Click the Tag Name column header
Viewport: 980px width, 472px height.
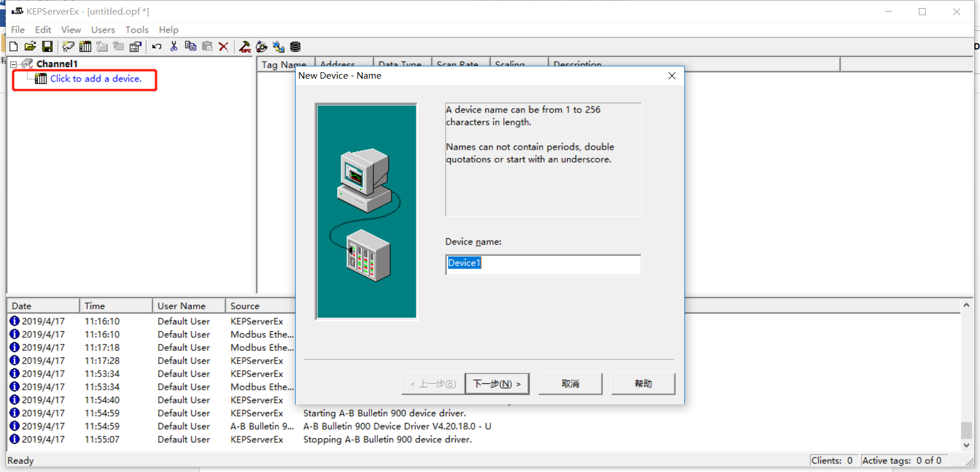click(x=286, y=64)
